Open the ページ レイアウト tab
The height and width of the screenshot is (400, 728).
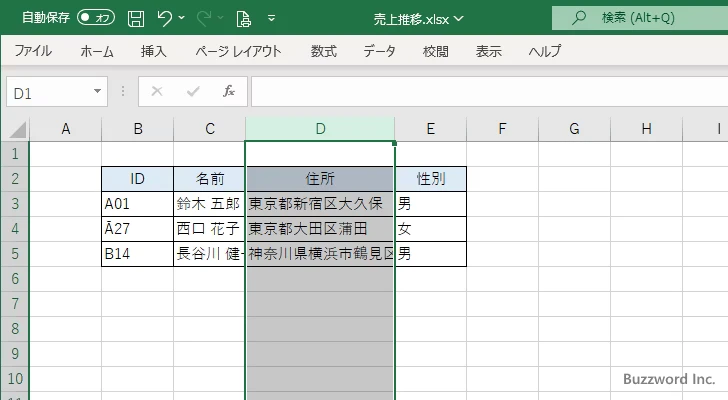(238, 52)
